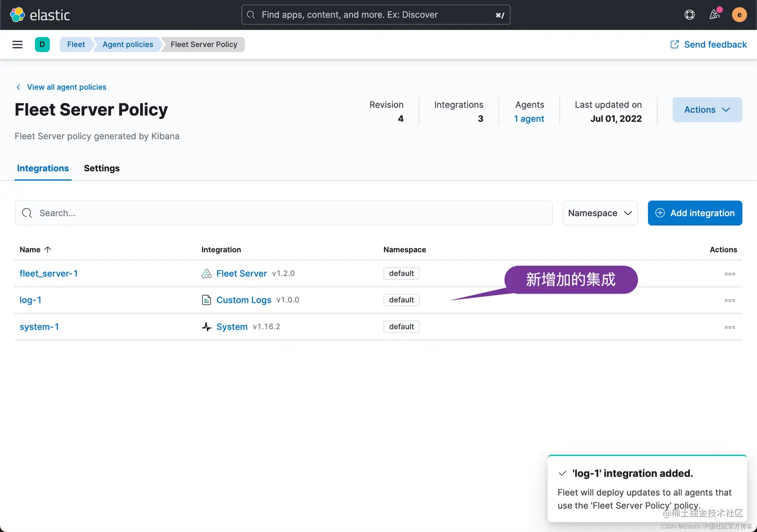757x532 pixels.
Task: Click default namespace badge in system-1 row
Action: pos(402,327)
